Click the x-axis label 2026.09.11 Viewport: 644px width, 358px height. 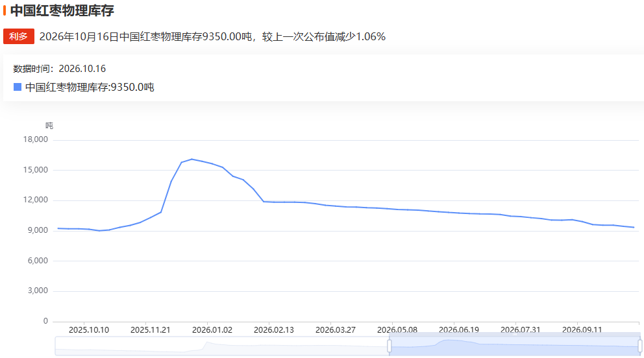[582, 329]
